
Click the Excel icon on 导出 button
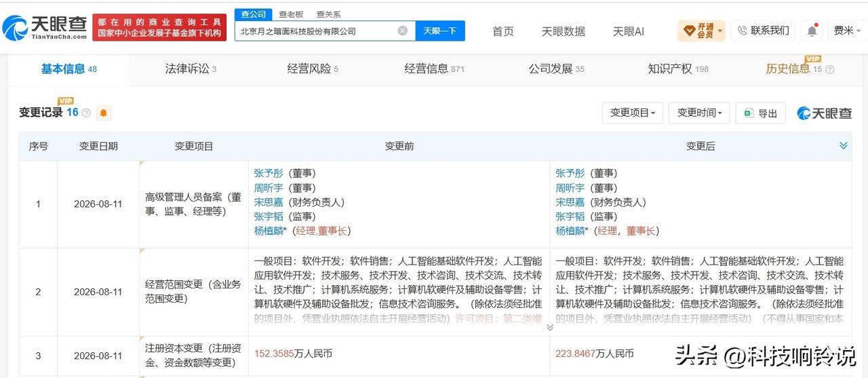pyautogui.click(x=749, y=113)
